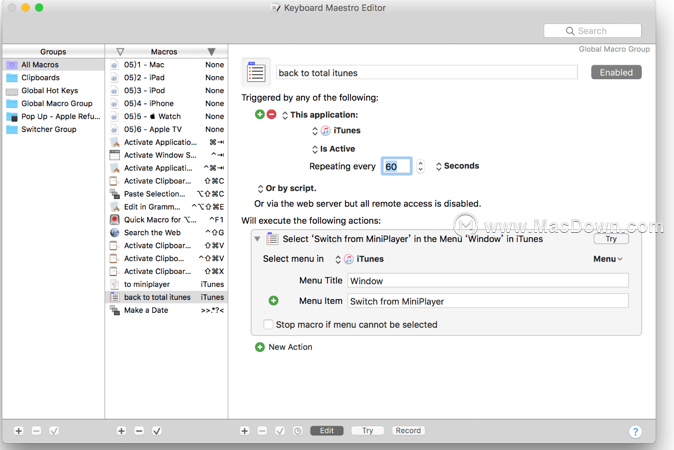This screenshot has width=674, height=450.
Task: Click the Try button in bottom bar
Action: pos(368,431)
